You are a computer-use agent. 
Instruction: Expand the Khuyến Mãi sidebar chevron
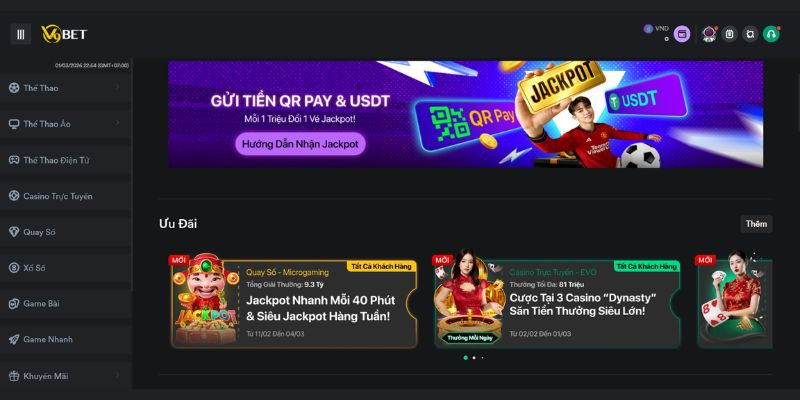(117, 376)
